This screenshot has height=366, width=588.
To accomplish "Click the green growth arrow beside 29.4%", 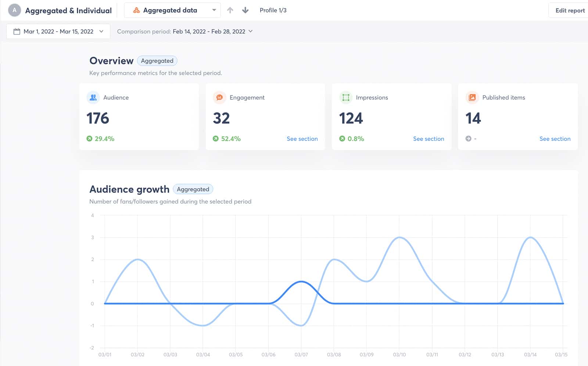I will tap(88, 139).
